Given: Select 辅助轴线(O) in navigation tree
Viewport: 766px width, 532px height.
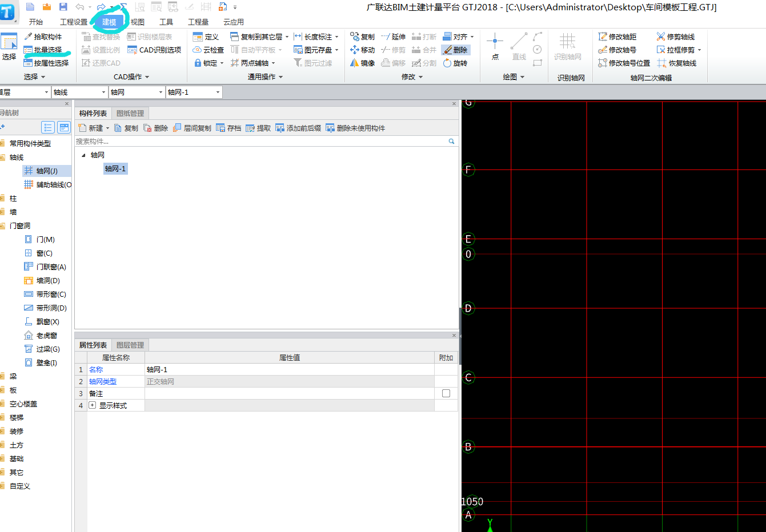Looking at the screenshot, I should [48, 184].
